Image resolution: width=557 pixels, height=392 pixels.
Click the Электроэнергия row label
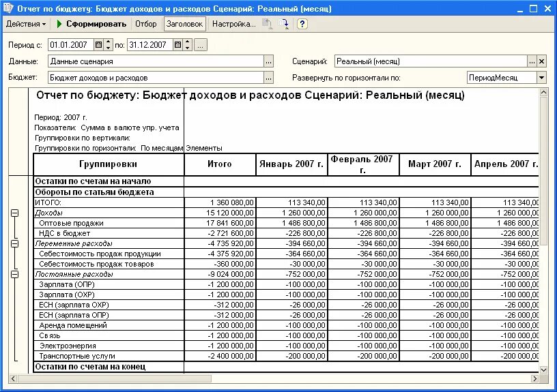[68, 346]
